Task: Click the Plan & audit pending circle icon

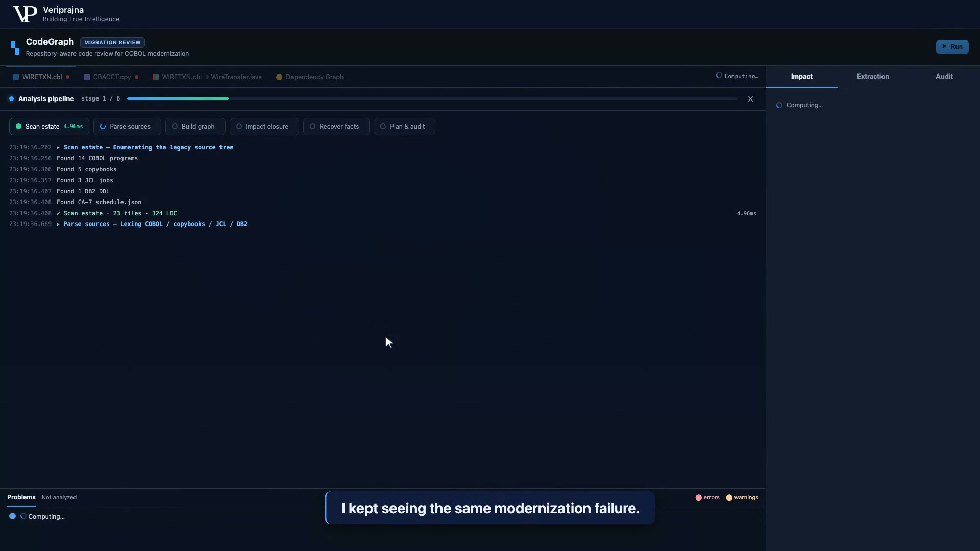Action: pyautogui.click(x=383, y=127)
